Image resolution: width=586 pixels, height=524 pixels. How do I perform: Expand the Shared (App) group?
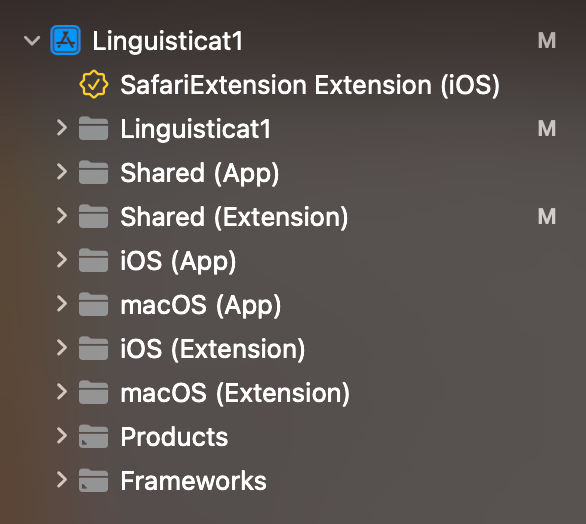[62, 172]
